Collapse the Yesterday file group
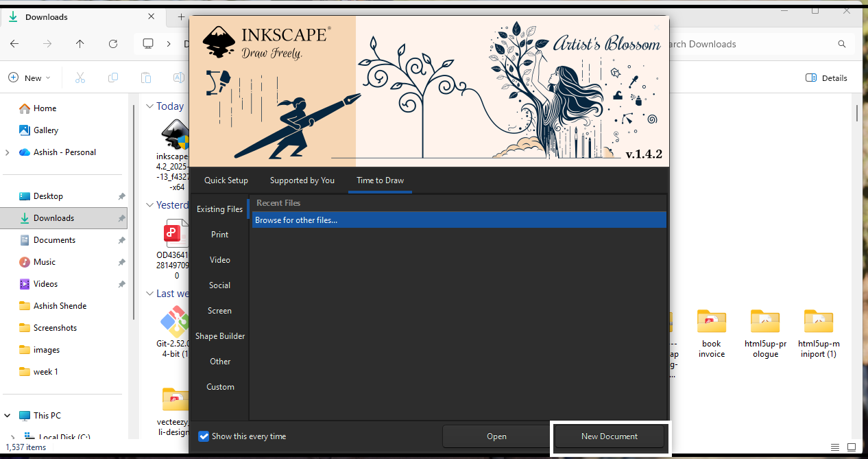The image size is (868, 459). pyautogui.click(x=149, y=205)
